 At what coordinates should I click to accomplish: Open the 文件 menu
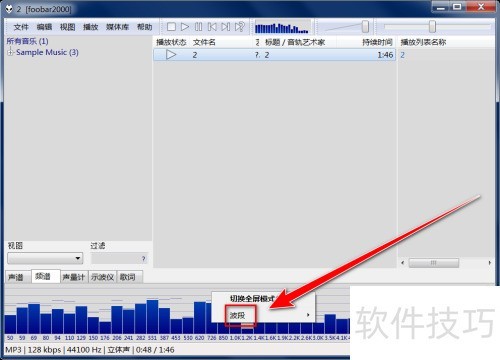pos(21,27)
